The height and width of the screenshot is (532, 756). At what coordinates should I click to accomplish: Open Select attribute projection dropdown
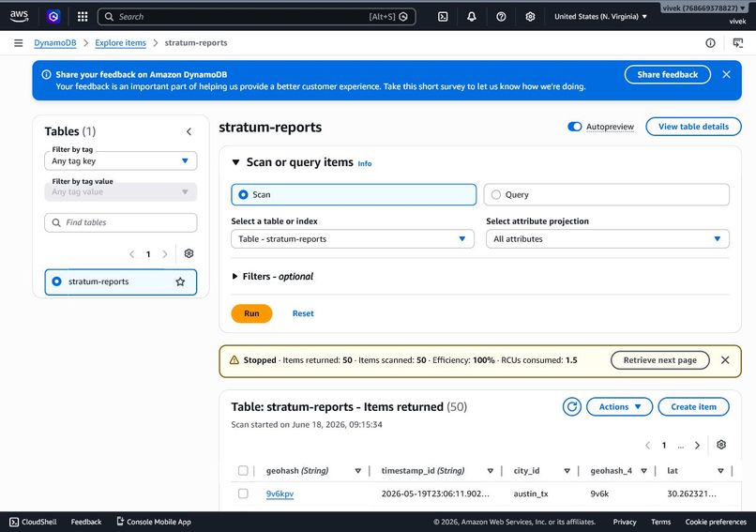[x=608, y=238]
